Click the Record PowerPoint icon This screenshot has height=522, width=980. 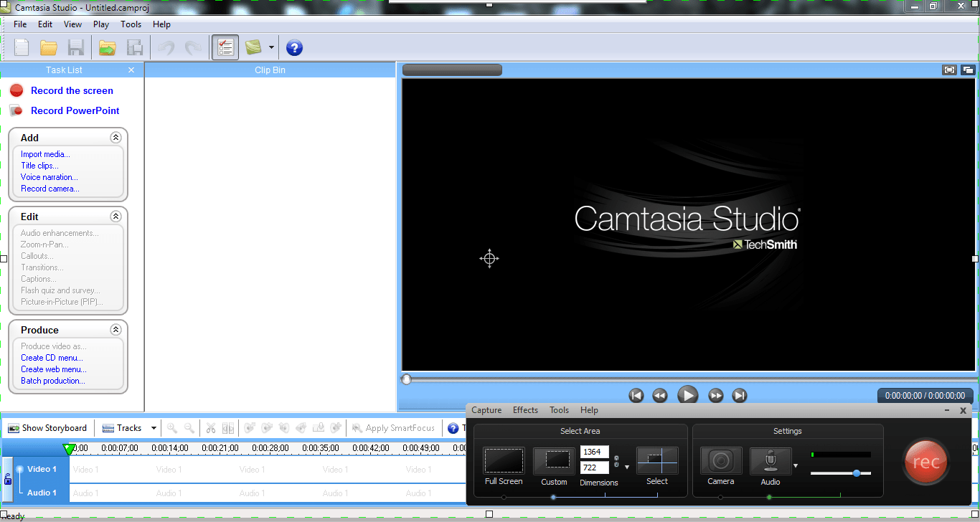click(17, 110)
